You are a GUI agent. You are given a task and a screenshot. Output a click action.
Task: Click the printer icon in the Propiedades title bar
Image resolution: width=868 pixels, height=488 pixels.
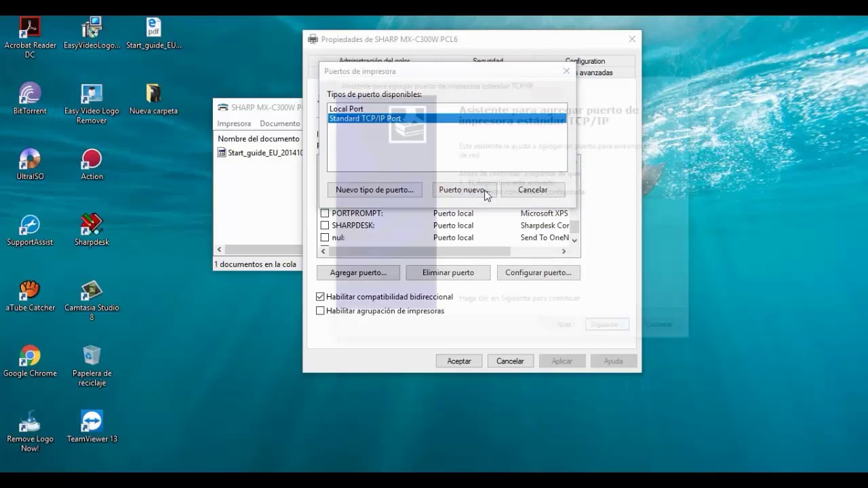coord(313,39)
